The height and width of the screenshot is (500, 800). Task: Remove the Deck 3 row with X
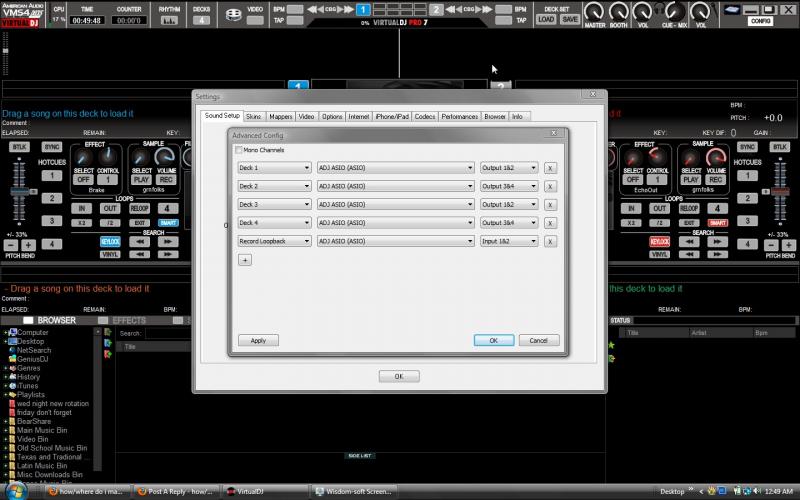pos(550,205)
